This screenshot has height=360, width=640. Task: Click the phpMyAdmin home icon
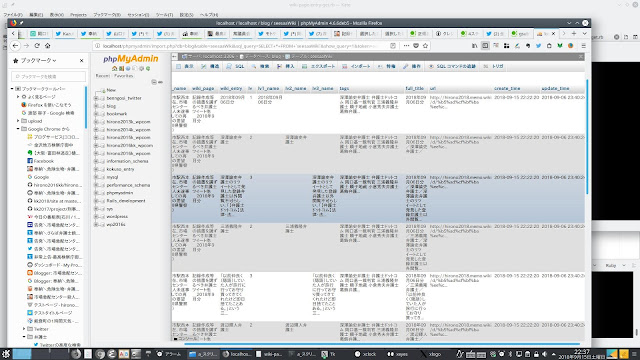(x=115, y=69)
